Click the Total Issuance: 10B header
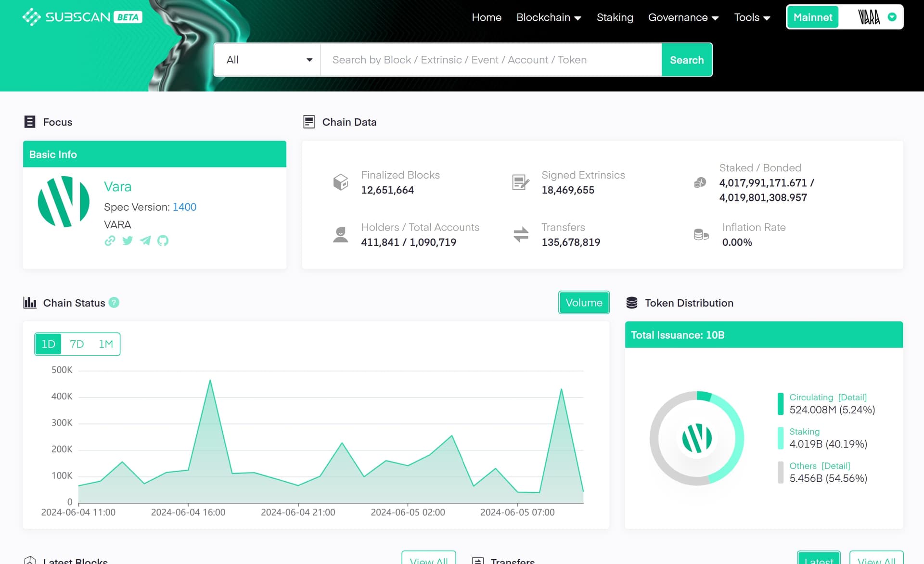This screenshot has height=564, width=924. pos(764,335)
